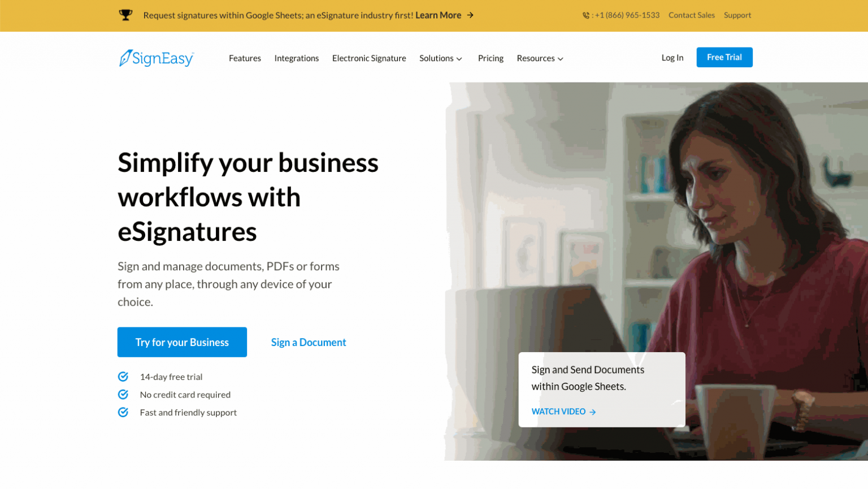Screen dimensions: 868x489
Task: Click Contact Sales in the top bar
Action: pyautogui.click(x=692, y=15)
